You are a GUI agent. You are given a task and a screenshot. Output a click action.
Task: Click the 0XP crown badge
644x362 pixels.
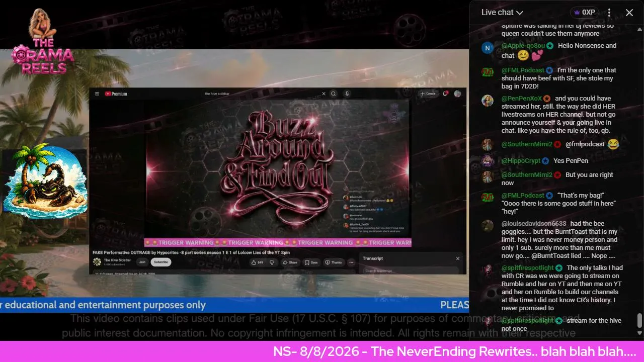point(584,13)
